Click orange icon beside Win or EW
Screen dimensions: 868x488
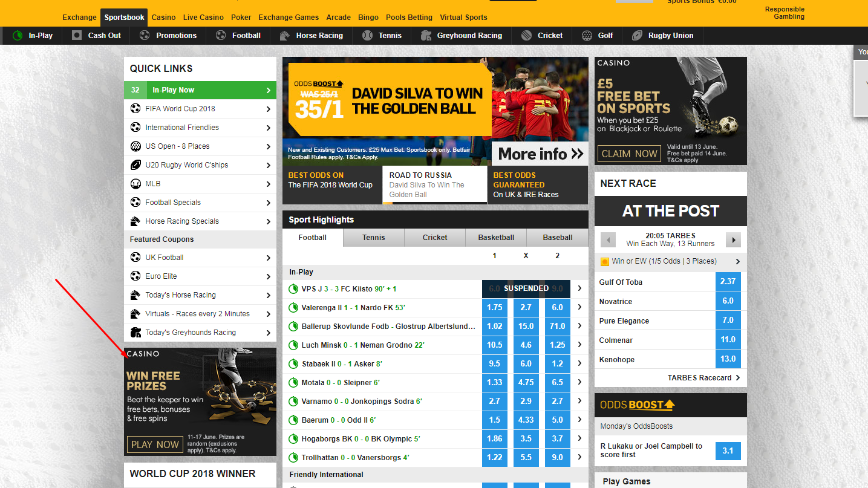click(x=605, y=262)
